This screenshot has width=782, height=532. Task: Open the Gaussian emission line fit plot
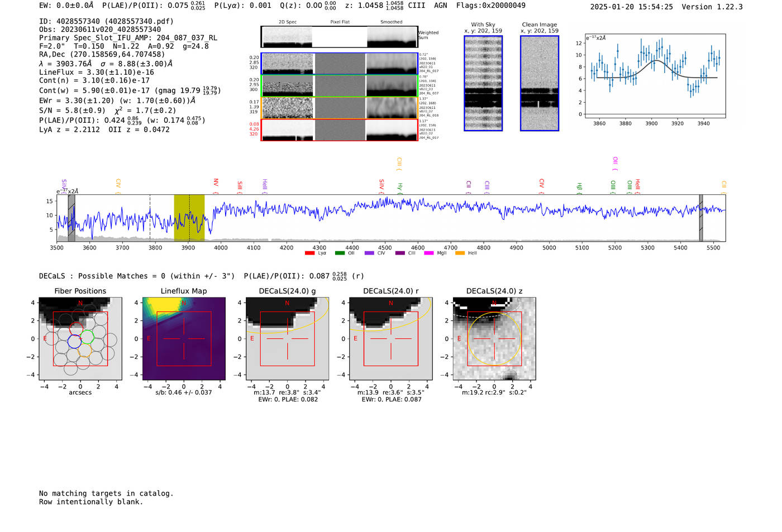[655, 76]
